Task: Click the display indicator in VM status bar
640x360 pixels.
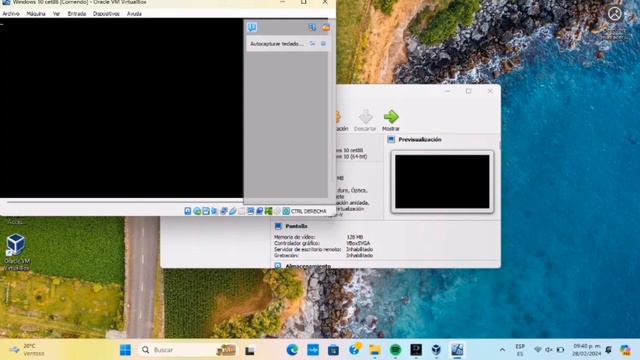Action: coord(251,211)
